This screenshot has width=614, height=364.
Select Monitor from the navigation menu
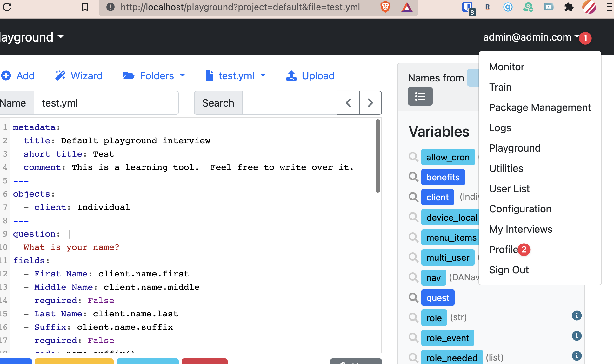click(506, 66)
